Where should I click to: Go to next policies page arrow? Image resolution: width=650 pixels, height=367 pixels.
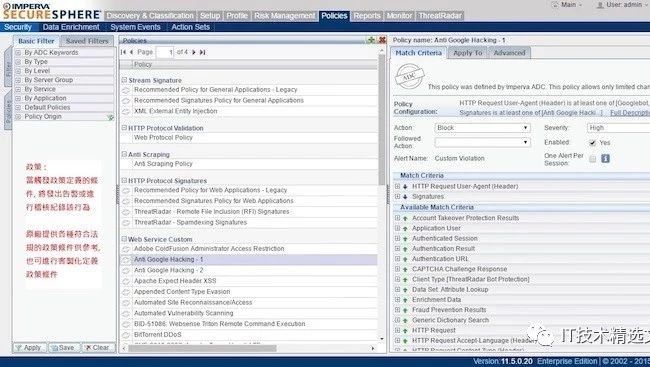194,52
